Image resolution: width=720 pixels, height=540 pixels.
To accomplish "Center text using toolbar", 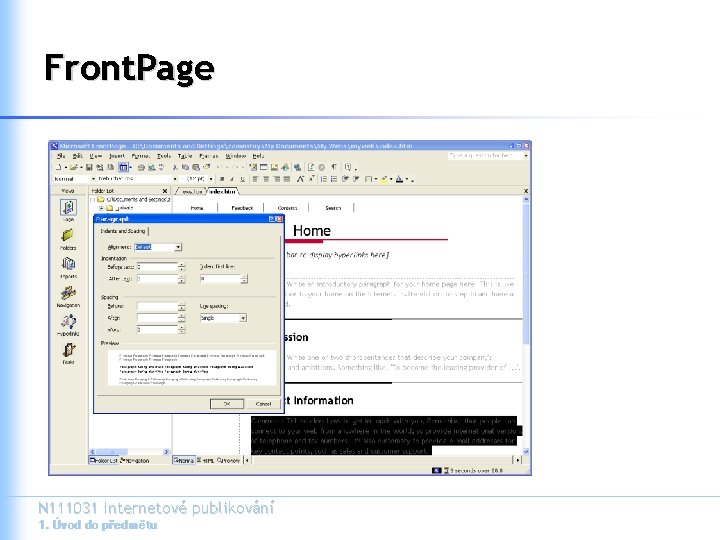I will [x=266, y=179].
